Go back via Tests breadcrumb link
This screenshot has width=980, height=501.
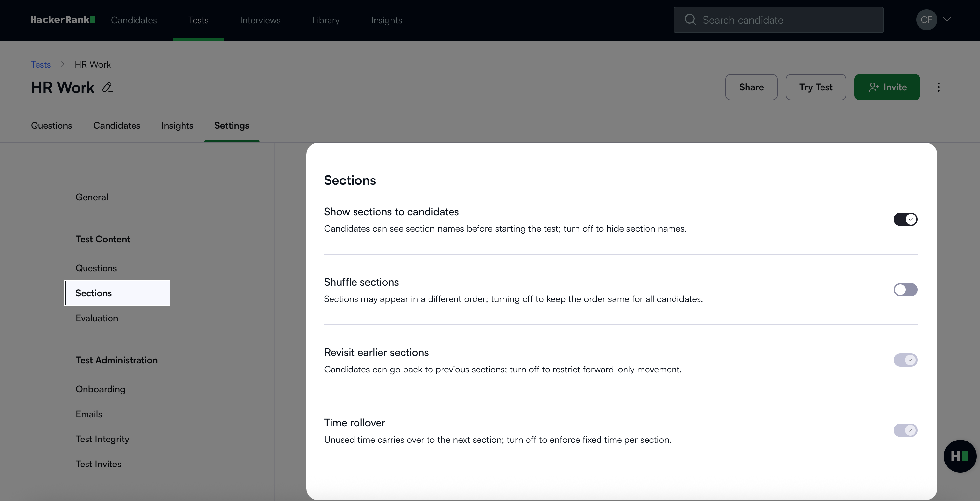pyautogui.click(x=41, y=65)
